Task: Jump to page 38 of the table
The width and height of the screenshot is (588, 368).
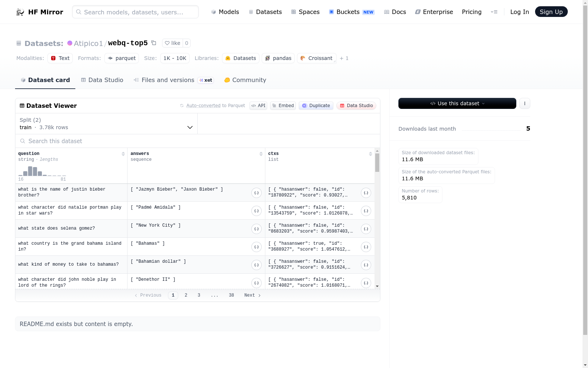Action: (x=232, y=295)
